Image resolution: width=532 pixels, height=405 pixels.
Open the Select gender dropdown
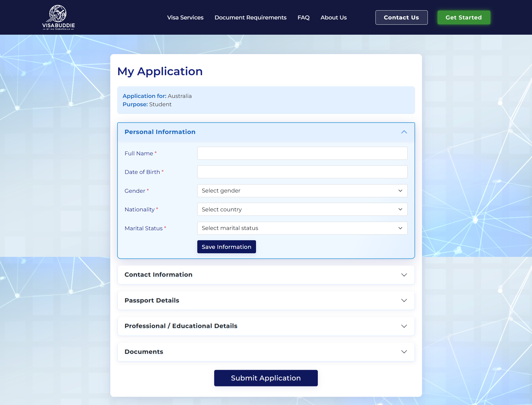click(302, 191)
